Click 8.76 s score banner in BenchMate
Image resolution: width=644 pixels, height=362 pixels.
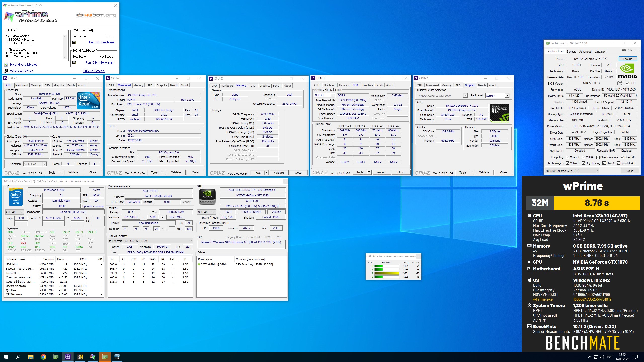tap(597, 203)
